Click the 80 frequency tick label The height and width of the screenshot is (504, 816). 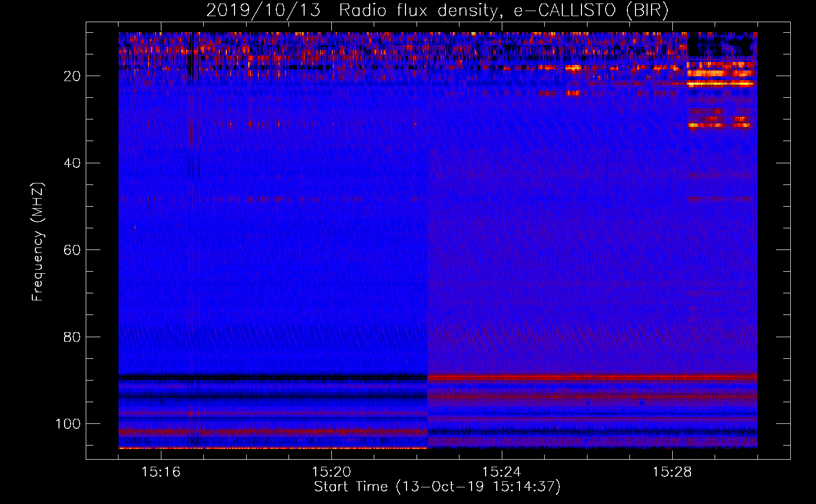point(72,337)
